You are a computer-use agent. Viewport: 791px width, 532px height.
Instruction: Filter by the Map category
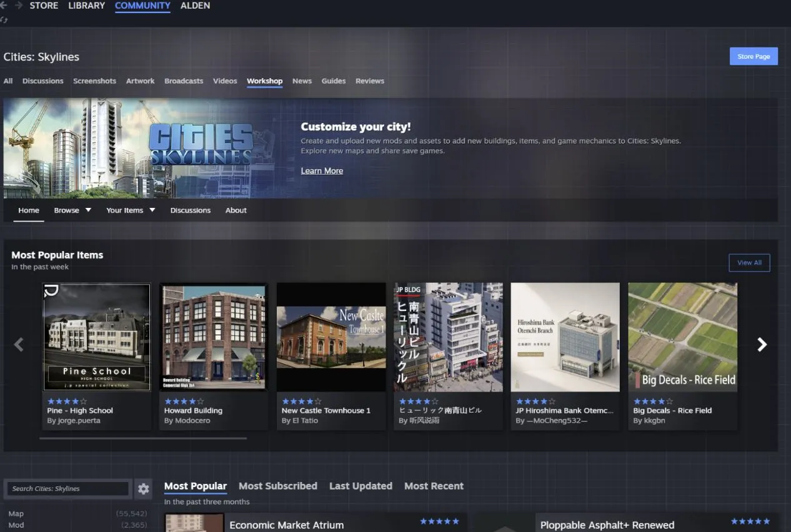(x=16, y=514)
